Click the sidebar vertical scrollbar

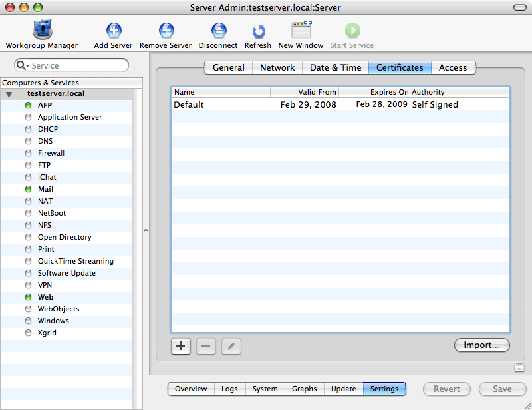(x=138, y=248)
